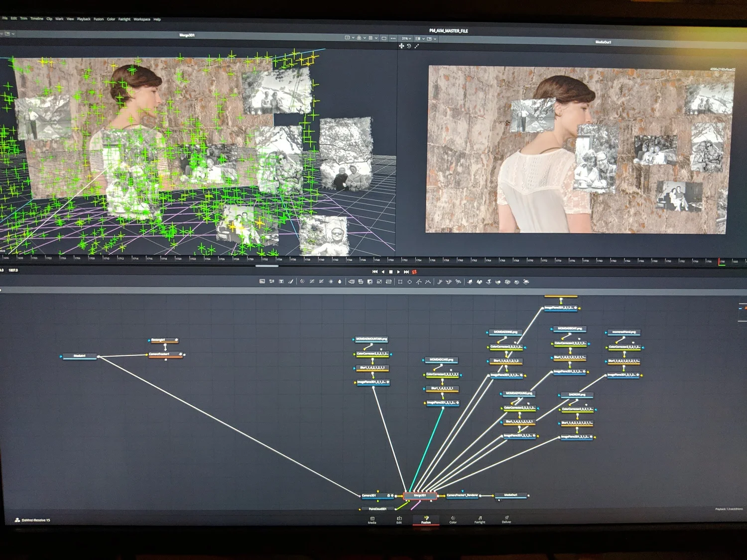Open the viewer zoom 31% dropdown
Screen dimensions: 747x560
tap(406, 38)
